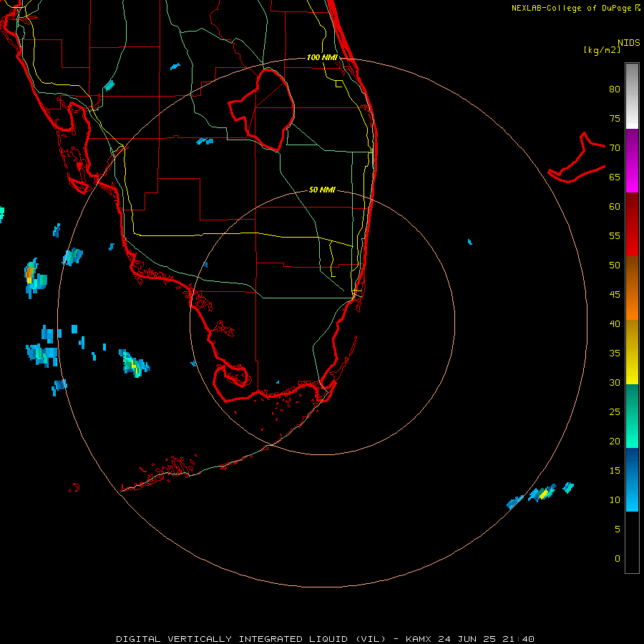Click the NEXLAB-College of DuPage credit text

pyautogui.click(x=572, y=8)
